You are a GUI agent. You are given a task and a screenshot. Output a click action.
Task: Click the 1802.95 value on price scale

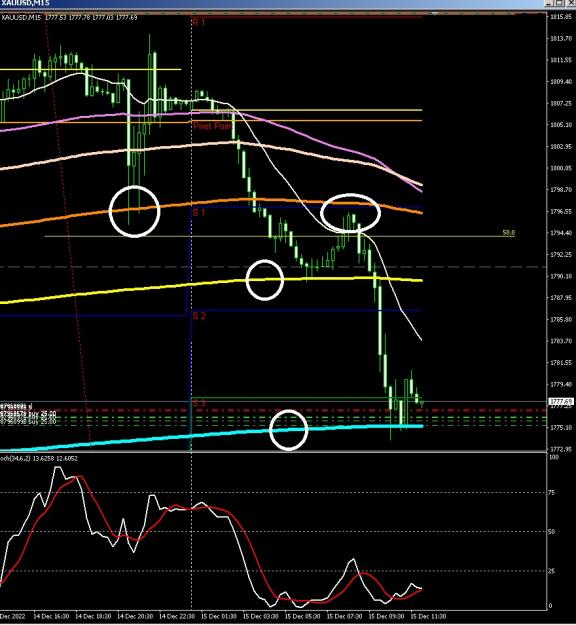click(561, 147)
